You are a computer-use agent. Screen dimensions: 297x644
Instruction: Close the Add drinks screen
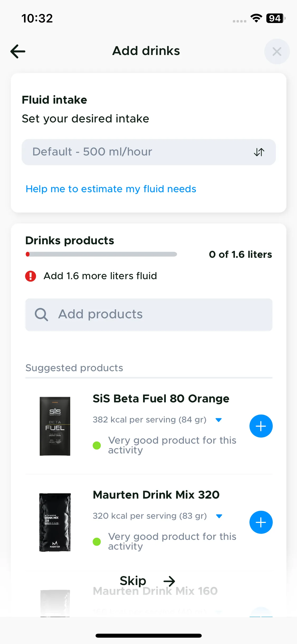pyautogui.click(x=277, y=52)
